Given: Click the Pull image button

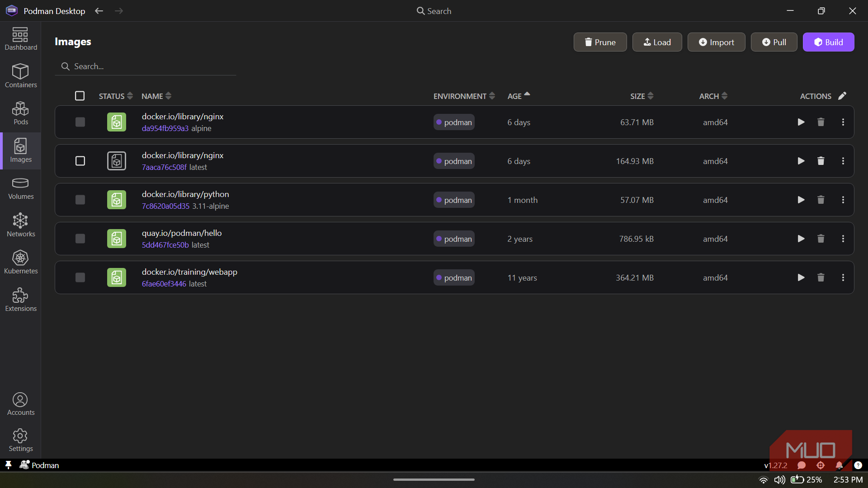Looking at the screenshot, I should coord(774,42).
